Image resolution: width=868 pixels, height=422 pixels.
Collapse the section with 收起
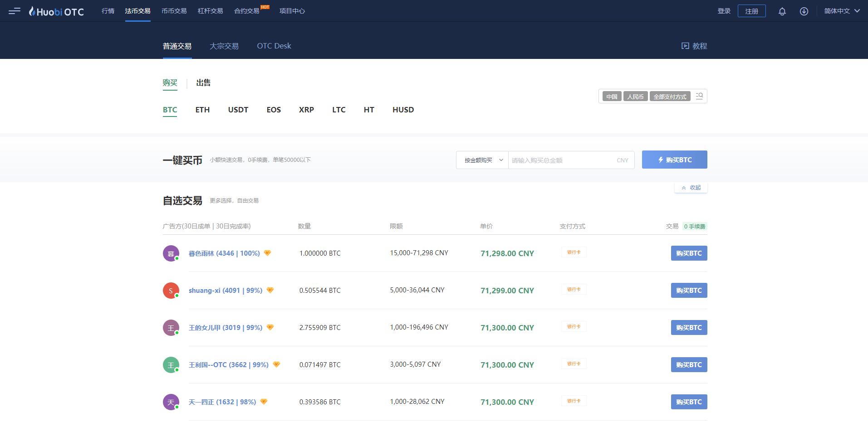coord(691,188)
